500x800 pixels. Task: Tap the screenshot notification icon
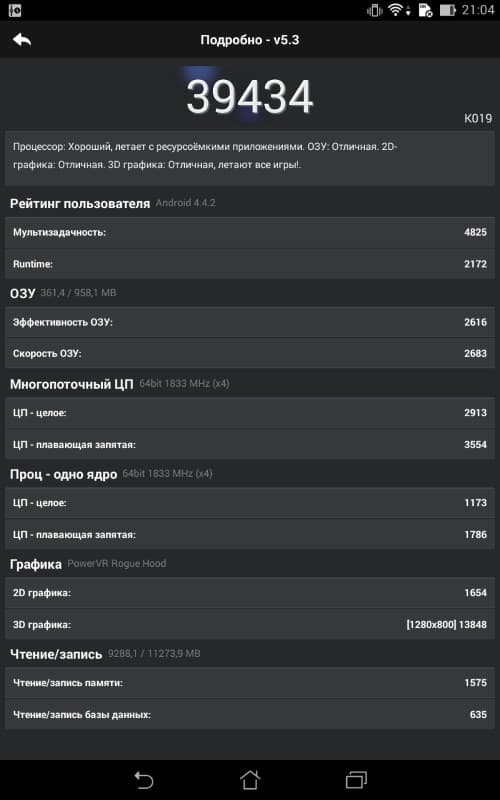pos(15,10)
